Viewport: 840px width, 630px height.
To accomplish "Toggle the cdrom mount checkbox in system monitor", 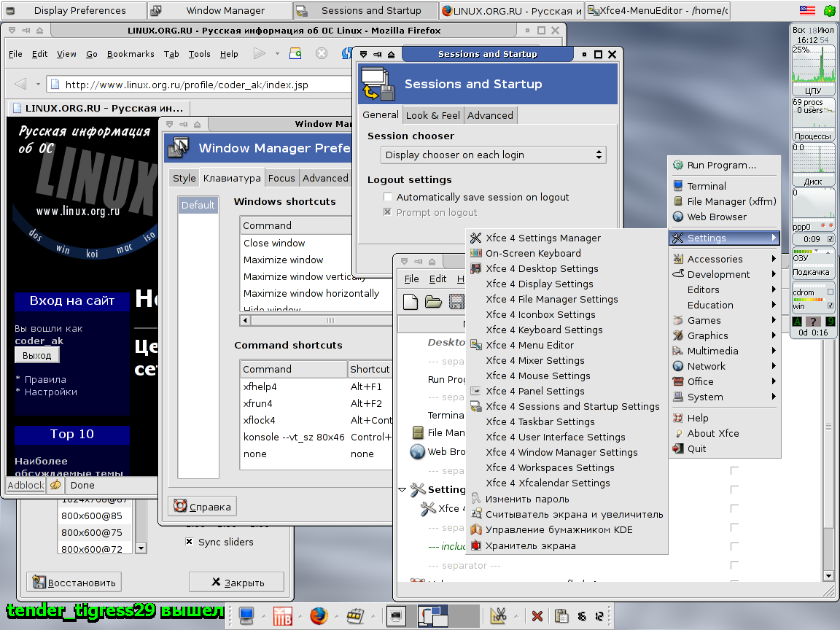I will click(831, 292).
